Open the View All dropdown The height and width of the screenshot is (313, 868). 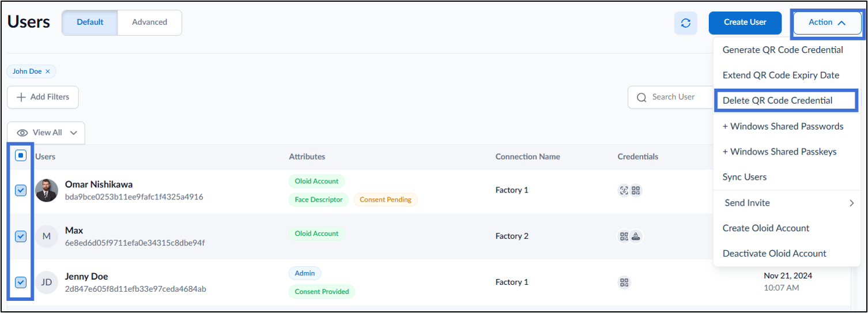(46, 133)
